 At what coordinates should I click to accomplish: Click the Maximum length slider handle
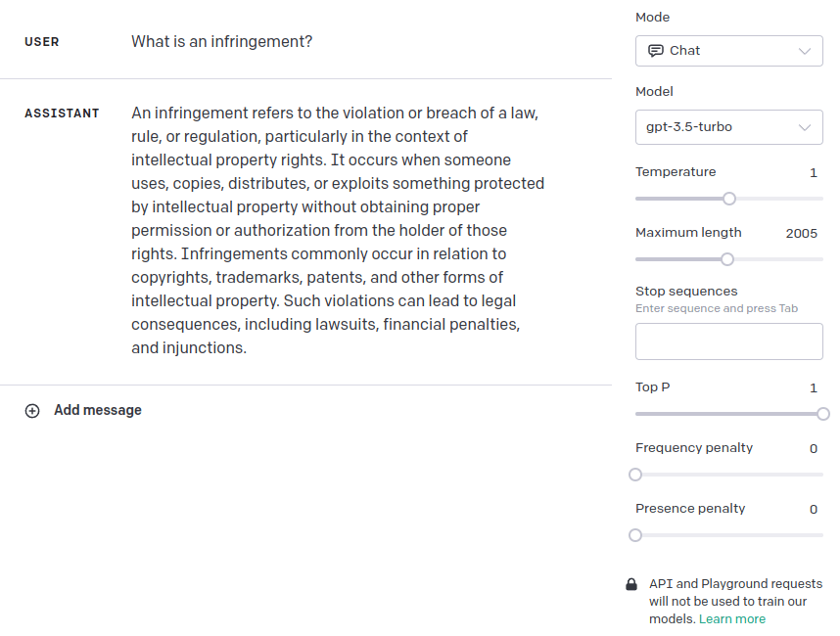(727, 259)
